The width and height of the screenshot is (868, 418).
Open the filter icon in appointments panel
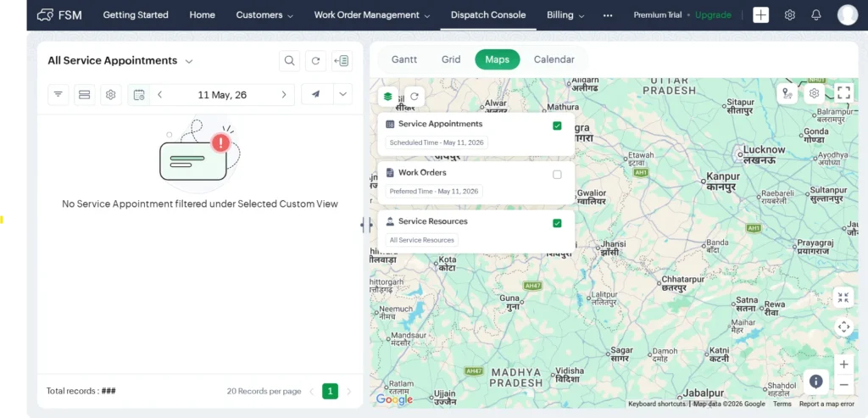pyautogui.click(x=58, y=95)
